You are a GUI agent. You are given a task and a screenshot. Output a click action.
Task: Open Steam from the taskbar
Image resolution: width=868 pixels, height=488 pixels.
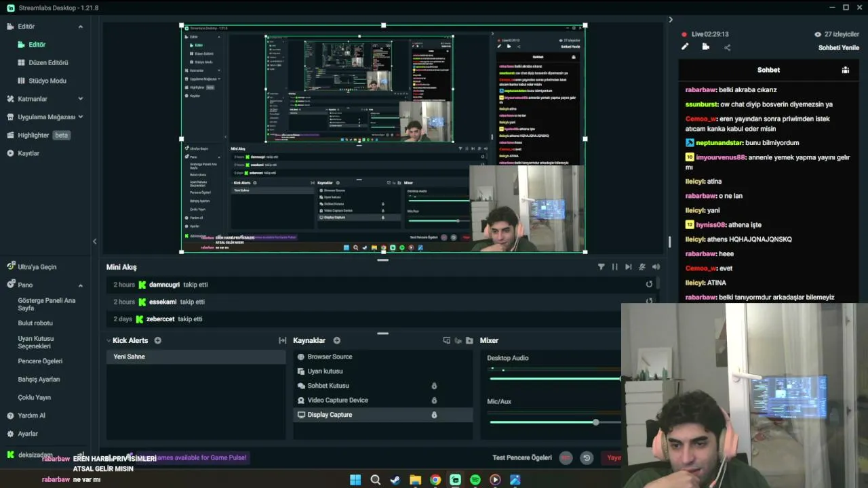click(x=395, y=480)
